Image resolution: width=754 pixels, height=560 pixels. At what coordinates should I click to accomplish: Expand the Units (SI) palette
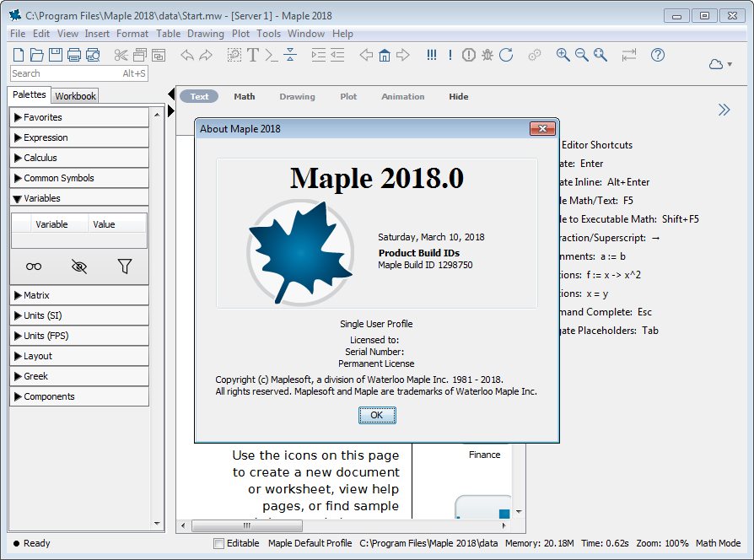pyautogui.click(x=79, y=315)
